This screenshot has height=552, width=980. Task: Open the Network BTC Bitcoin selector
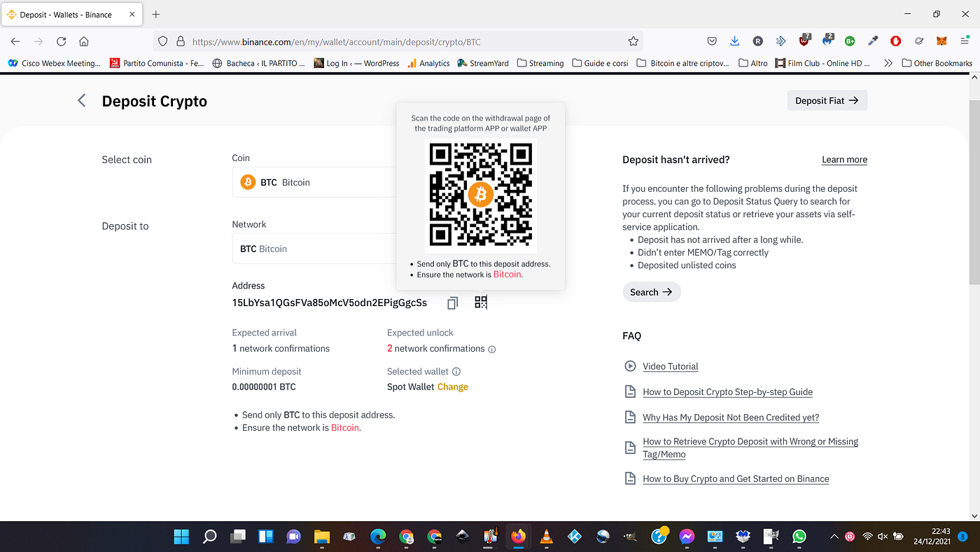(x=315, y=249)
